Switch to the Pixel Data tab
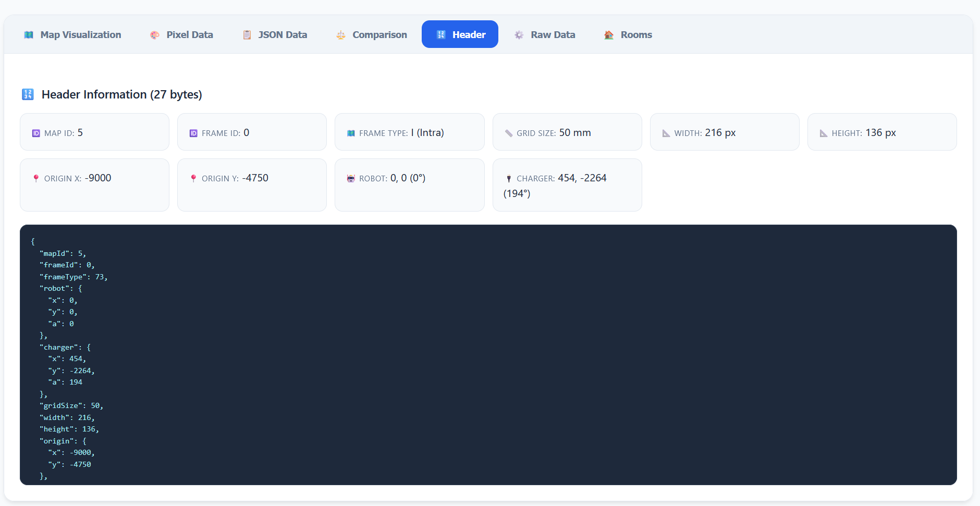Viewport: 980px width, 506px height. click(x=181, y=34)
